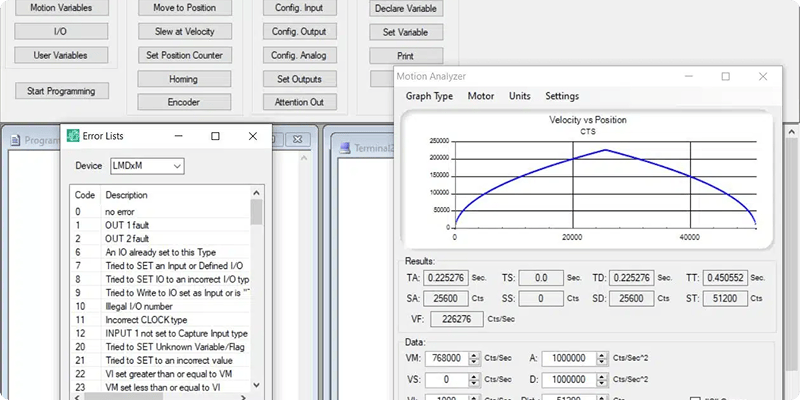The width and height of the screenshot is (800, 400).
Task: Click the Set Variable button
Action: click(406, 32)
